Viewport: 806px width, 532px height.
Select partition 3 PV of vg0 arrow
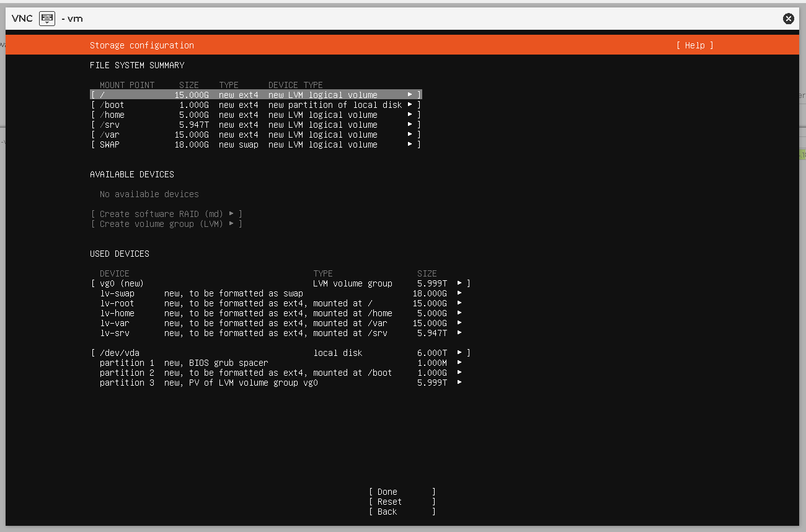[x=459, y=383]
